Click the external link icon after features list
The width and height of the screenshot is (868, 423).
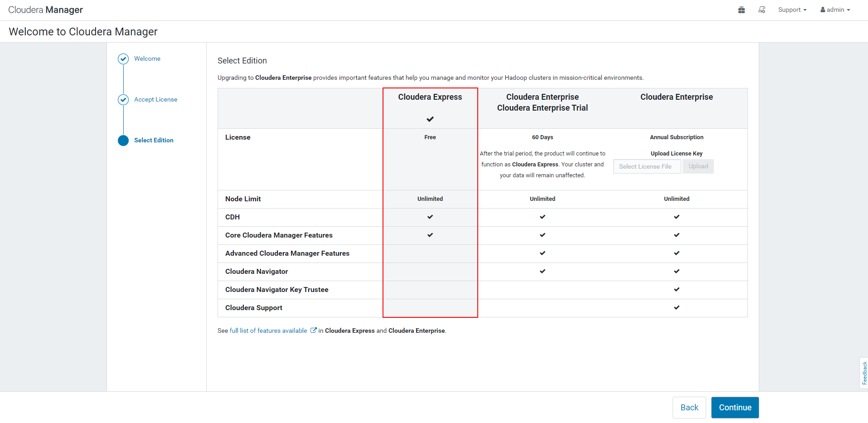click(x=313, y=331)
